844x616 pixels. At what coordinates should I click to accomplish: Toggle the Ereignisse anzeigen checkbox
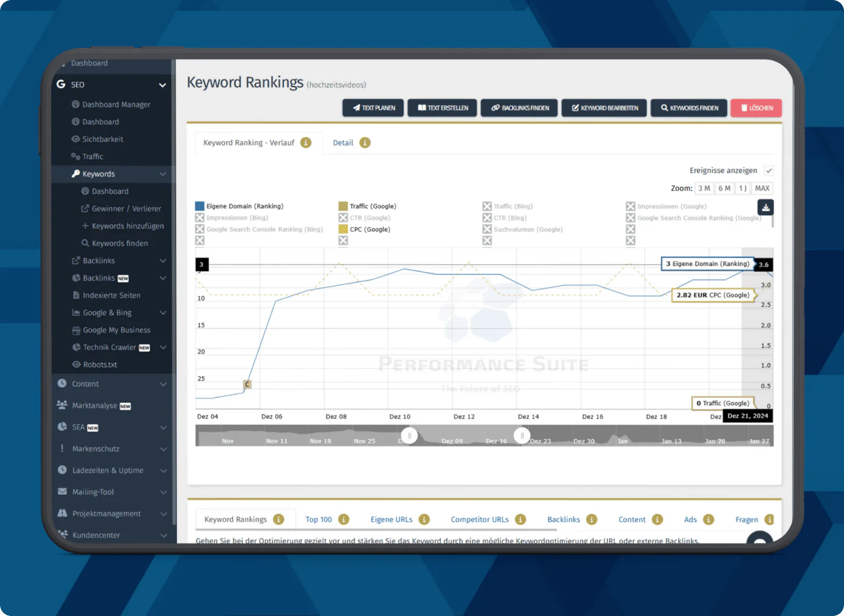[769, 171]
